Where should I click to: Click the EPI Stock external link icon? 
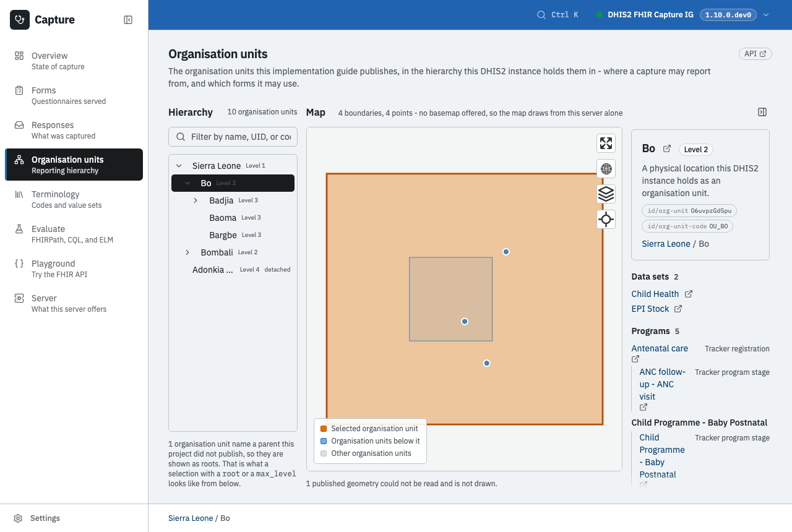point(678,309)
